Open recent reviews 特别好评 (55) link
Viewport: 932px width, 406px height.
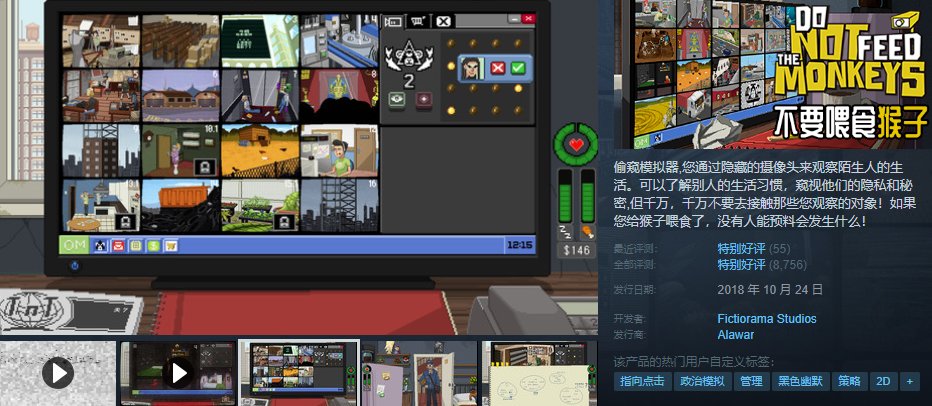coord(754,249)
